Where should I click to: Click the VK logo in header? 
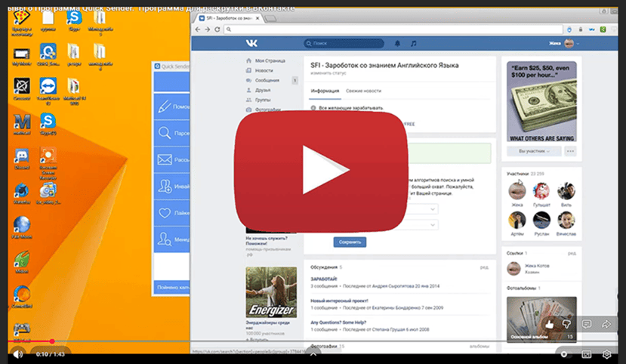click(251, 43)
